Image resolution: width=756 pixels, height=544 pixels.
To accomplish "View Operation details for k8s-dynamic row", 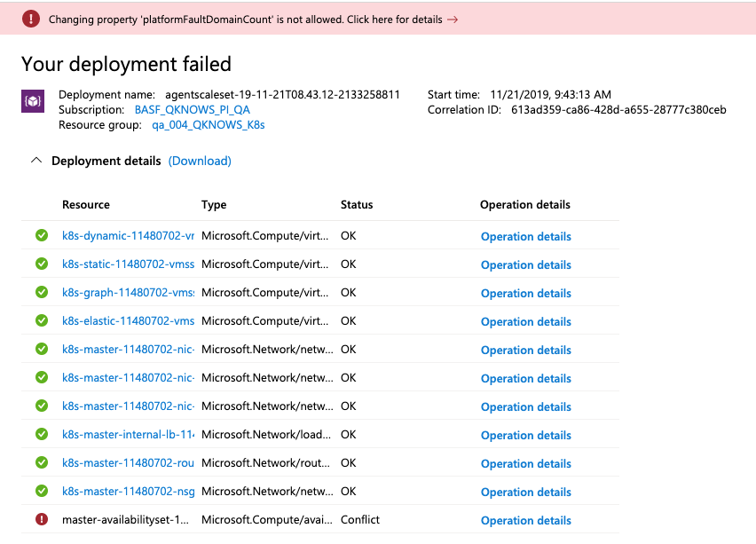I will point(525,237).
